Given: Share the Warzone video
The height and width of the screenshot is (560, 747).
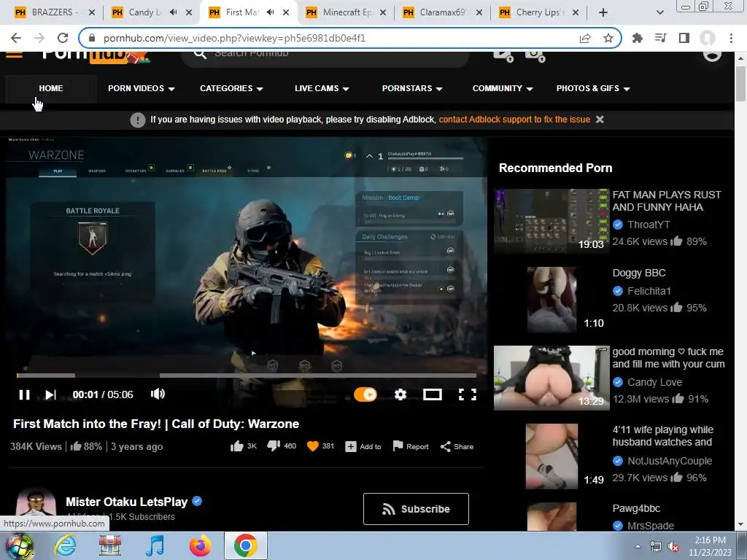Looking at the screenshot, I should pos(457,447).
